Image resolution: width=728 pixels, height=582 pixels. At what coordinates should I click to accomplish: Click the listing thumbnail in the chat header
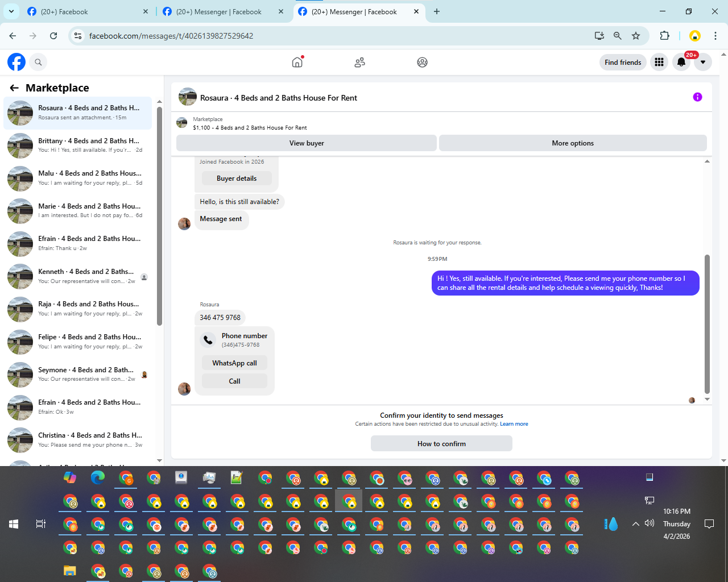(x=188, y=97)
